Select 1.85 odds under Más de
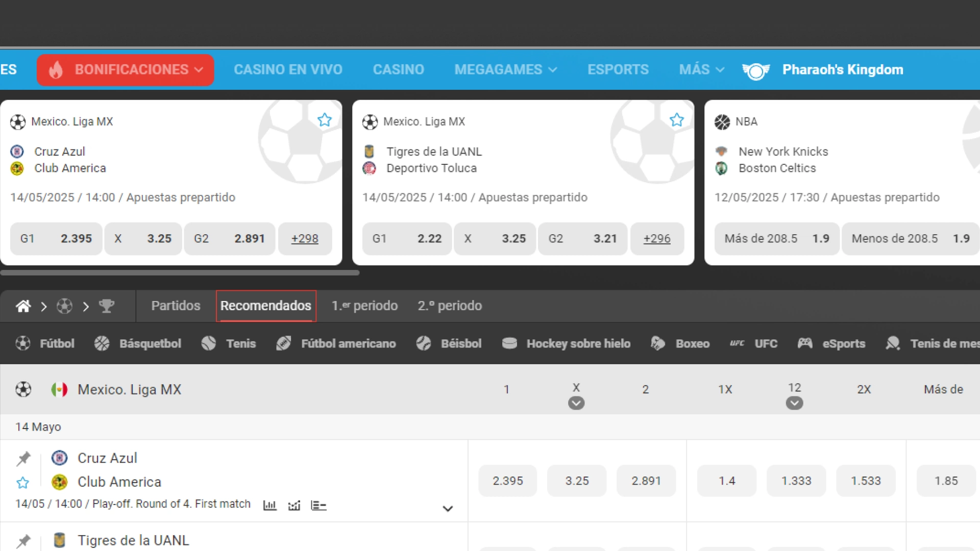The image size is (980, 551). 946,481
